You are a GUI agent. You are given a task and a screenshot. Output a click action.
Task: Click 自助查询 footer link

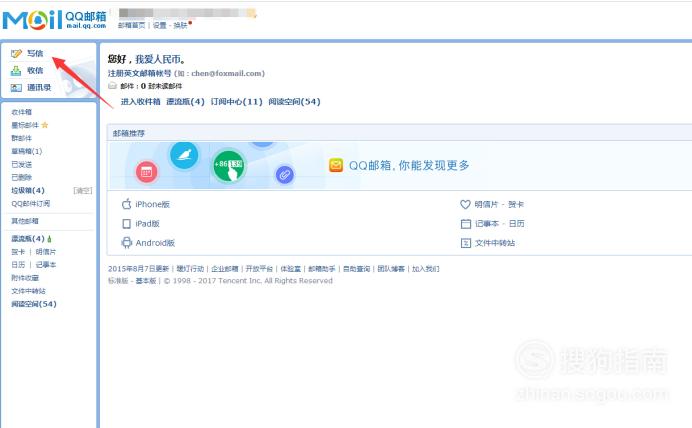tap(356, 269)
